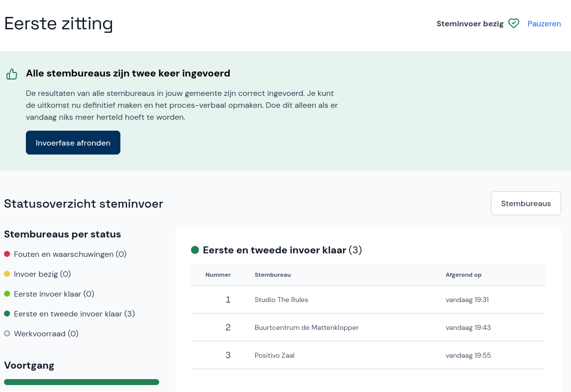Click the yellow dot beside Invoer bezig
Viewport: 571px width, 392px height.
pyautogui.click(x=6, y=274)
